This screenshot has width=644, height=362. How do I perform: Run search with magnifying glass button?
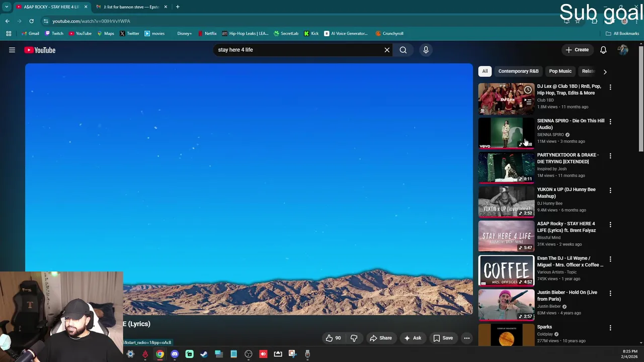pos(403,50)
